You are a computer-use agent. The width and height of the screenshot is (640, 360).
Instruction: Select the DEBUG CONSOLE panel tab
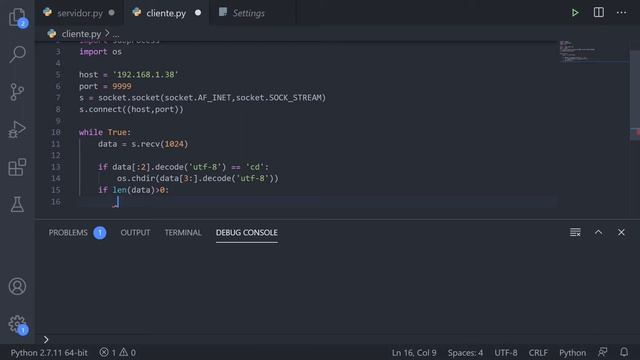(247, 233)
